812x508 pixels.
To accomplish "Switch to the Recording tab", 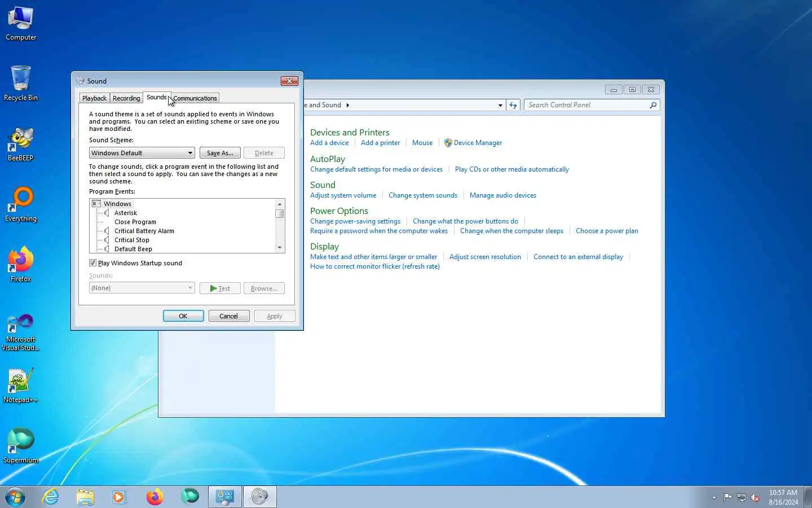I will click(x=126, y=98).
